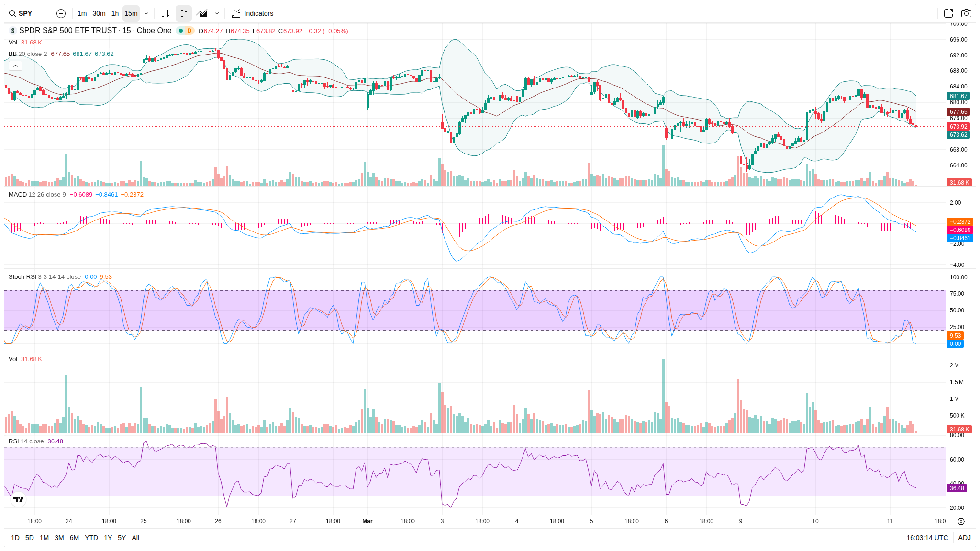Toggle the market status D badge
This screenshot has width=980, height=551.
pos(189,31)
